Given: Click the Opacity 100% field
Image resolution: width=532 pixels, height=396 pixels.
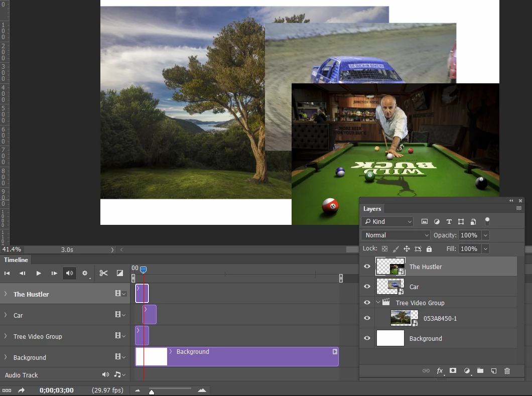Looking at the screenshot, I should (470, 235).
